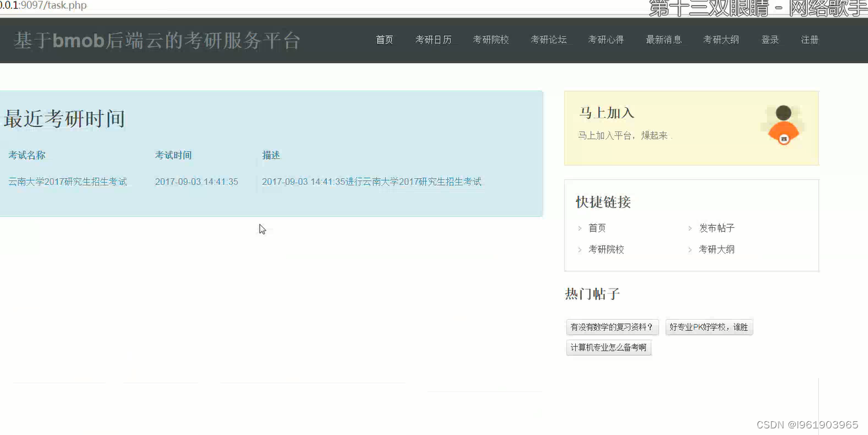The height and width of the screenshot is (435, 868).
Task: Click exam name 云南大学2017研究生招生考试
Action: [x=68, y=181]
